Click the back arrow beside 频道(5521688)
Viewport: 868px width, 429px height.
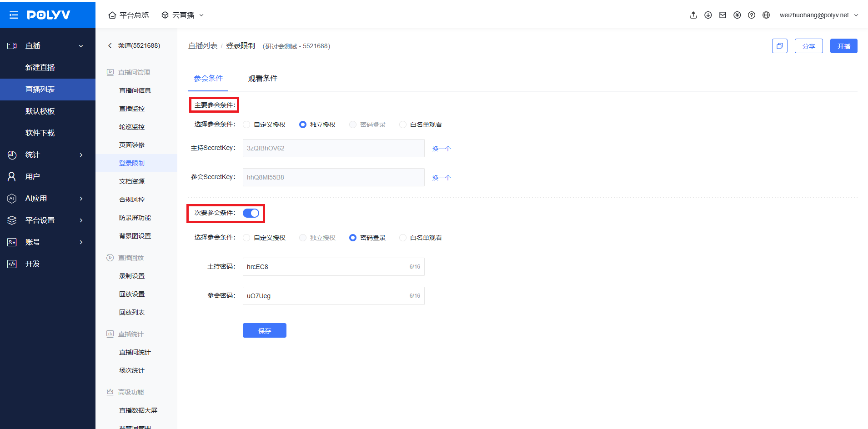pos(110,45)
